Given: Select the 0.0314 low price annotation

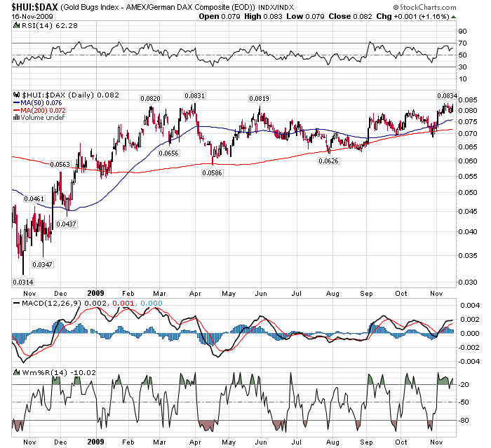Looking at the screenshot, I should (22, 282).
